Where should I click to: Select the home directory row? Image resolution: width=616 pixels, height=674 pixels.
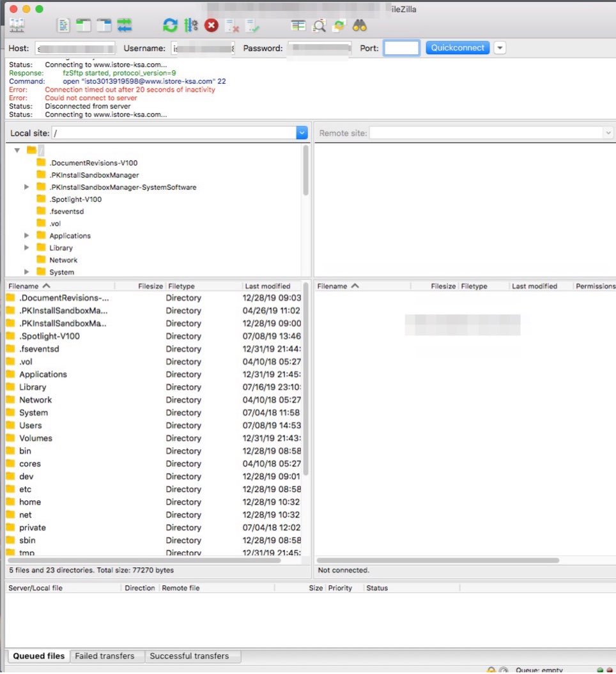154,502
